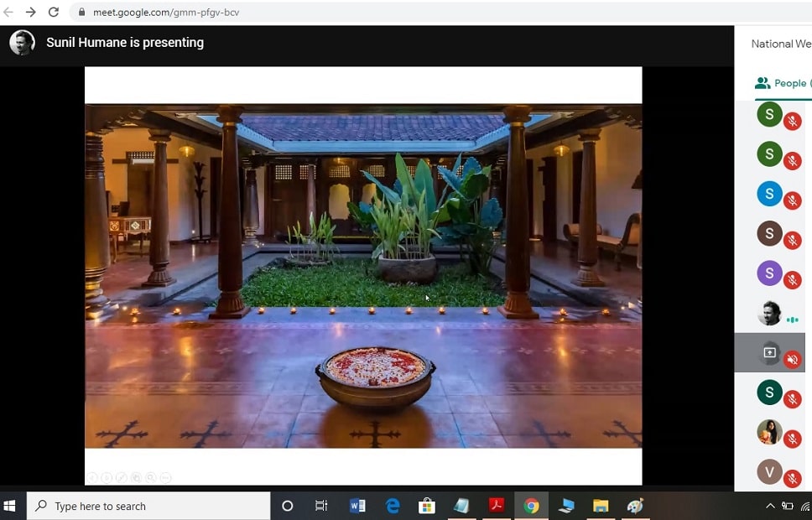Click muted mic of blue S participant
Image resolution: width=812 pixels, height=520 pixels.
(x=792, y=200)
